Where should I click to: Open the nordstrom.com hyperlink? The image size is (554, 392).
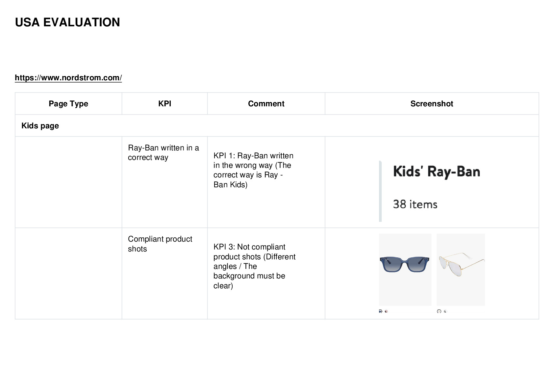[x=68, y=78]
